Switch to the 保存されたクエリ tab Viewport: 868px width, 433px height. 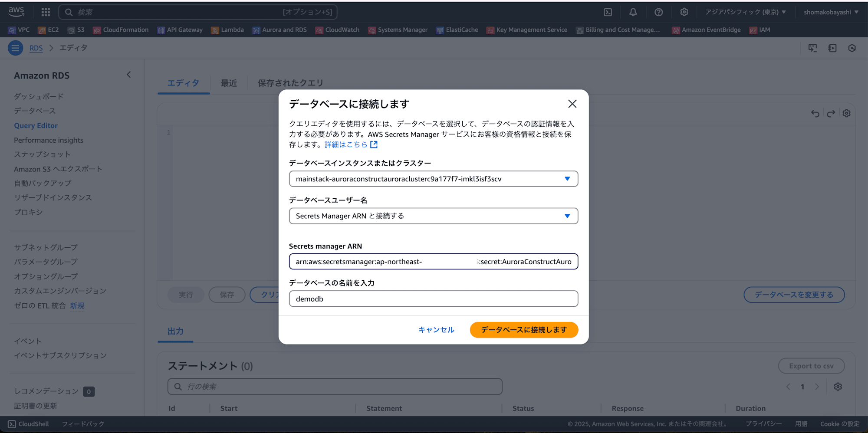[x=290, y=83]
